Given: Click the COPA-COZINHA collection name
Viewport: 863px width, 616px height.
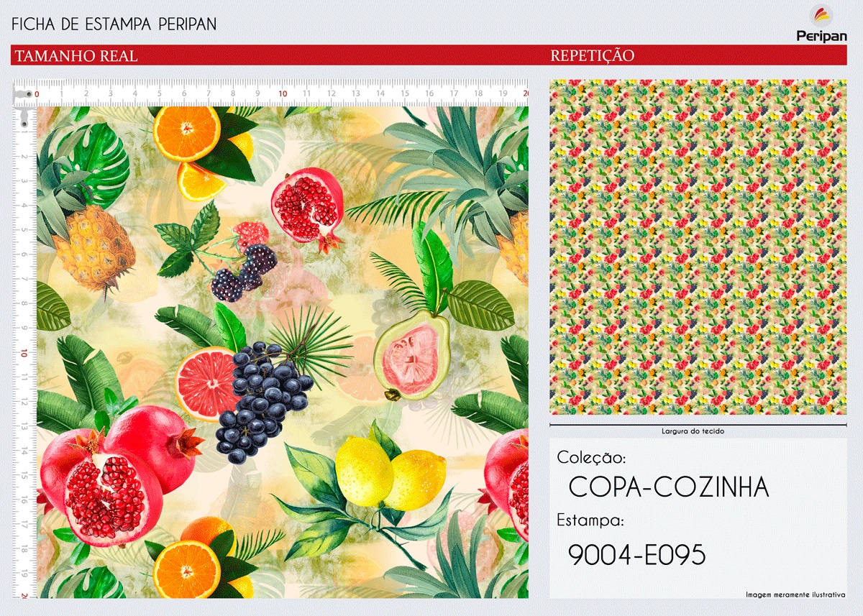Looking at the screenshot, I should [669, 487].
